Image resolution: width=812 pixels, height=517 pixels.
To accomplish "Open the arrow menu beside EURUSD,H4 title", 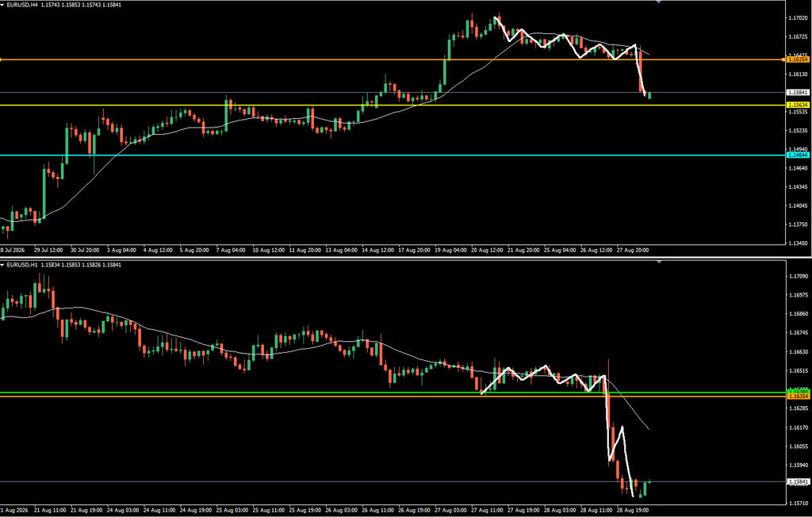I will (2, 4).
